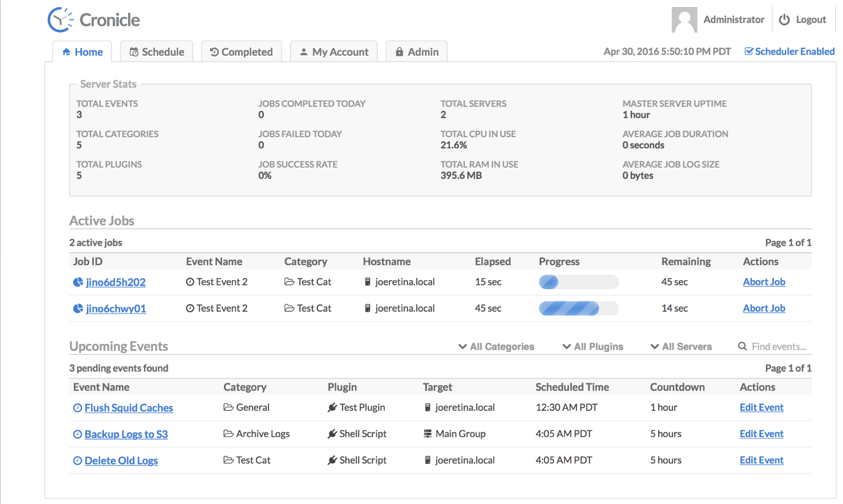The image size is (843, 504).
Task: Edit the Backup Logs to S3 event
Action: point(761,434)
